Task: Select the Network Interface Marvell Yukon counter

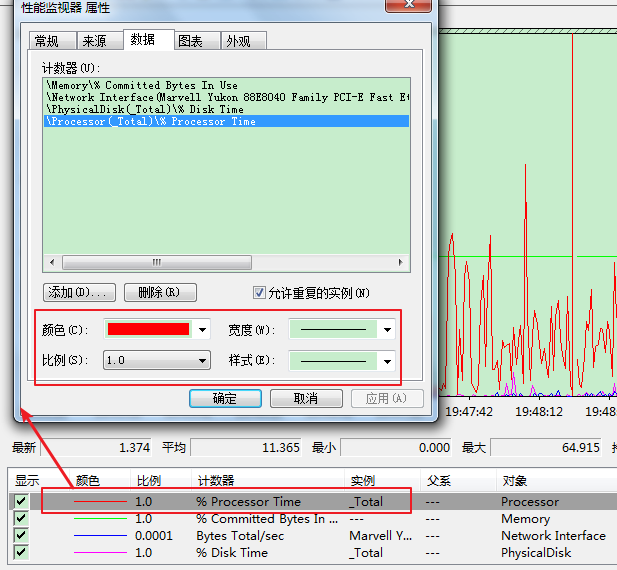Action: click(227, 97)
